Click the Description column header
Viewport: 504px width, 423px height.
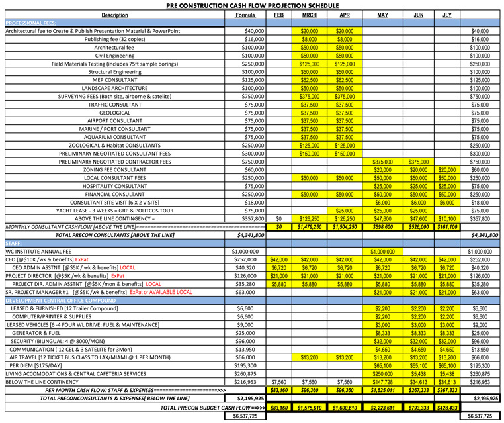115,15
